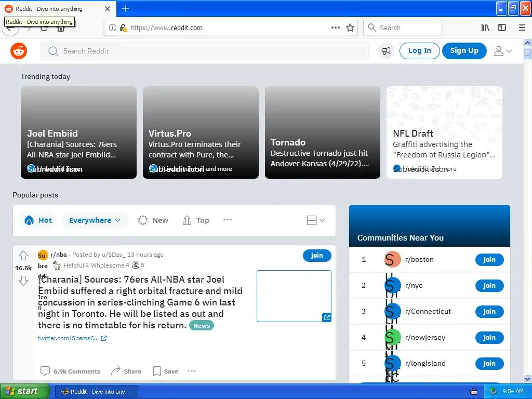The width and height of the screenshot is (532, 399).
Task: Open the NFL Draft trending card
Action: click(x=445, y=132)
